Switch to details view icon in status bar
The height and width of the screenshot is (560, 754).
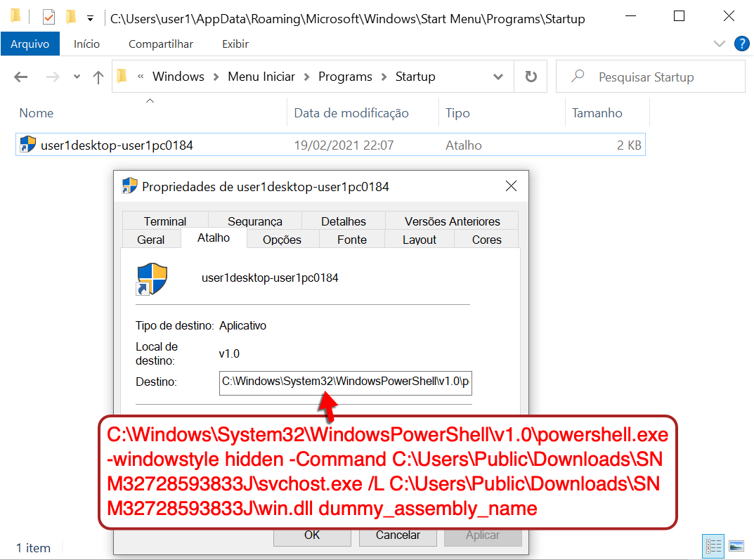tap(713, 546)
